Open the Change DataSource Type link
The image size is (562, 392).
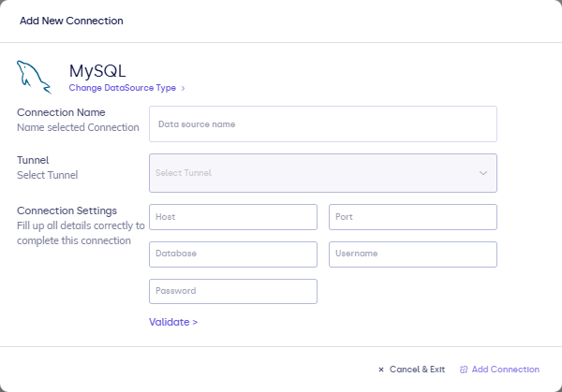click(x=122, y=88)
